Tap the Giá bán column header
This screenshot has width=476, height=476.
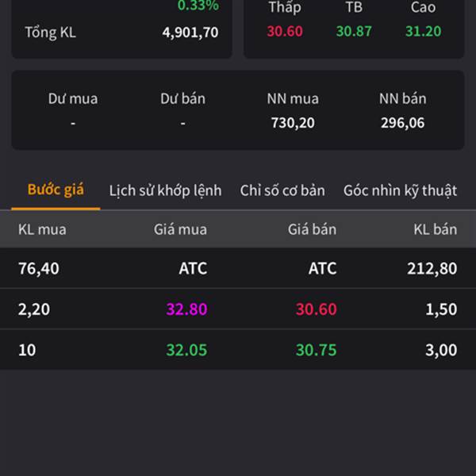[x=312, y=229]
